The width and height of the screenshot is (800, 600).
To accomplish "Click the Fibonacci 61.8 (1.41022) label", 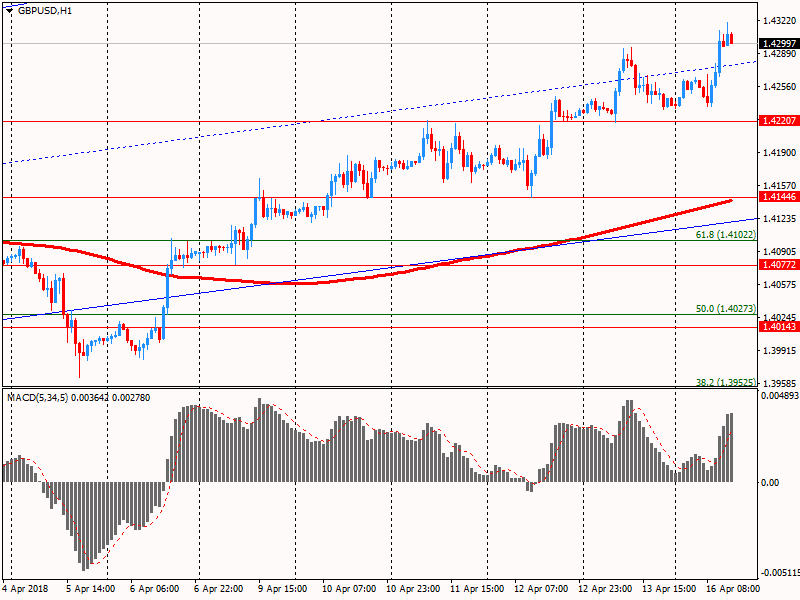I will (x=726, y=235).
